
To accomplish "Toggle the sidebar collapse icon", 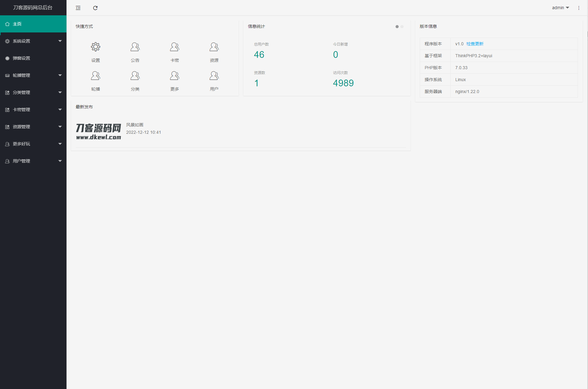I will point(78,8).
